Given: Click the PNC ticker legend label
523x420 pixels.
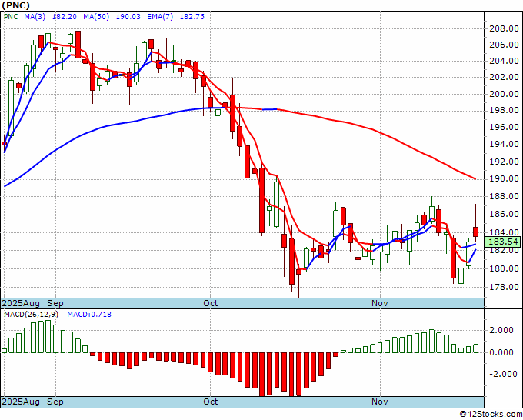Looking at the screenshot, I should pos(11,17).
